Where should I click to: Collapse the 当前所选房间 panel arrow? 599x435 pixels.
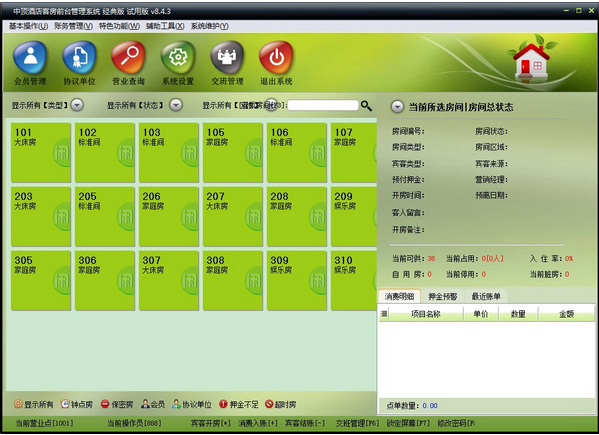397,107
